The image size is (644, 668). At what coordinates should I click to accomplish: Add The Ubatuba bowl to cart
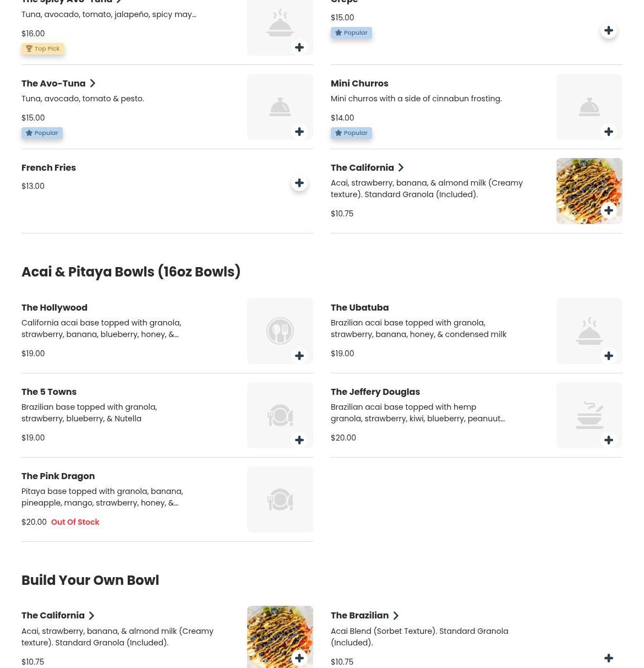609,356
